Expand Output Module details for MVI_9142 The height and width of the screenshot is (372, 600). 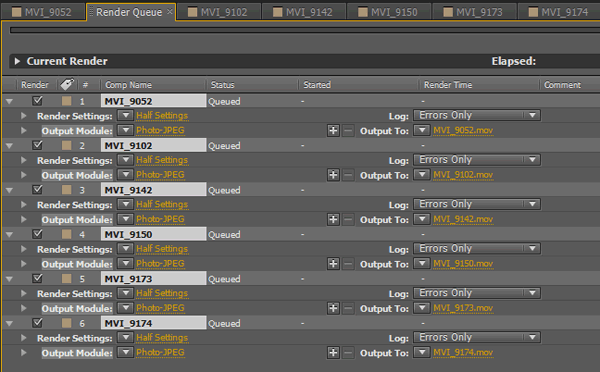click(24, 219)
